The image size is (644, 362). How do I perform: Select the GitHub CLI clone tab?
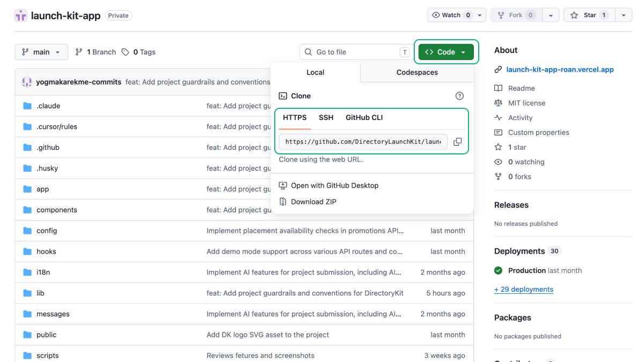364,117
